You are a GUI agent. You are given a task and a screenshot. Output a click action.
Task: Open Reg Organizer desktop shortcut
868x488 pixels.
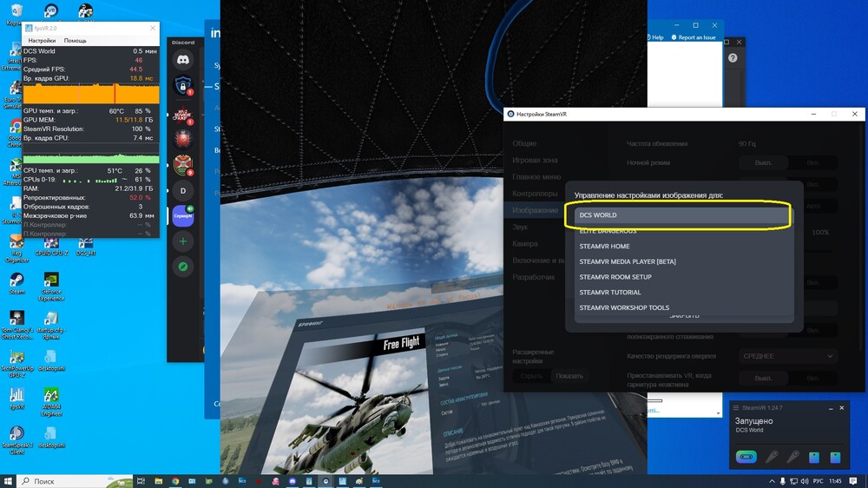(x=17, y=250)
